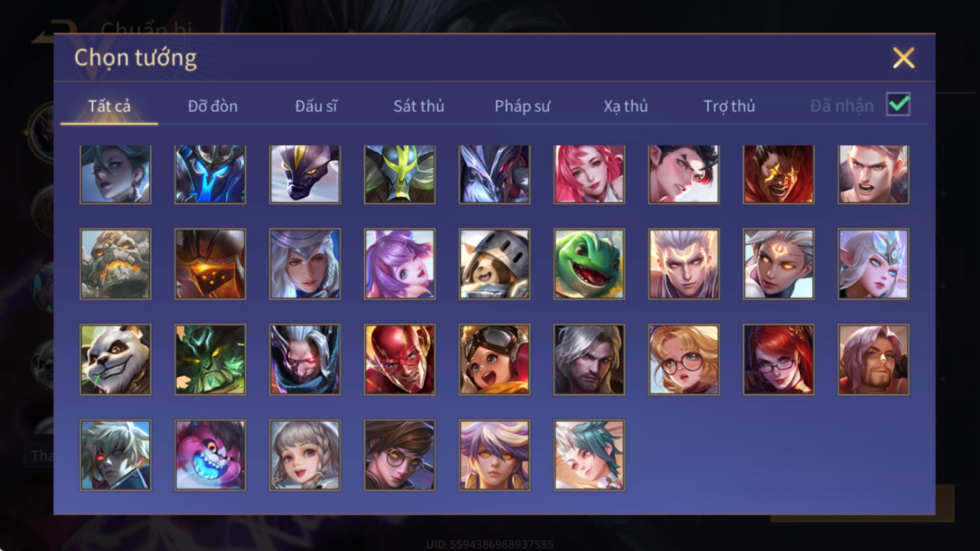Select the blue-armored knight hero portrait

[210, 174]
